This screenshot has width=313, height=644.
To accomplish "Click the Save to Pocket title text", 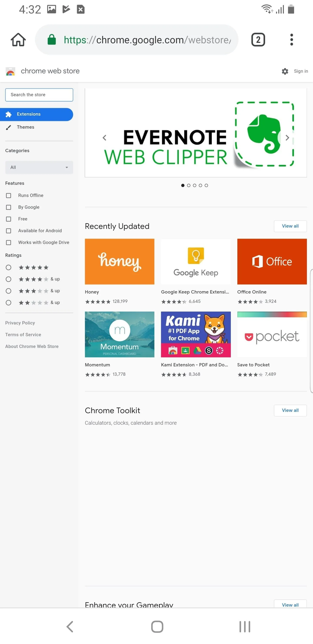I will (253, 365).
